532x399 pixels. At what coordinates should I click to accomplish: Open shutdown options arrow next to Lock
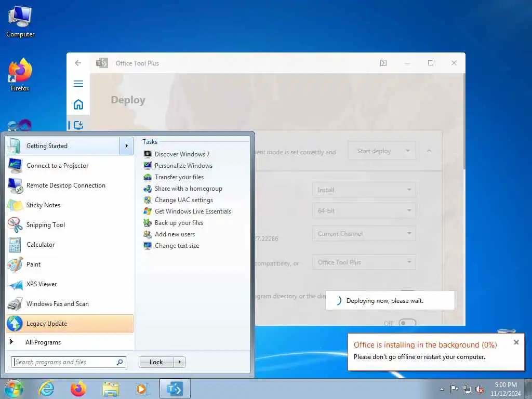(x=179, y=362)
